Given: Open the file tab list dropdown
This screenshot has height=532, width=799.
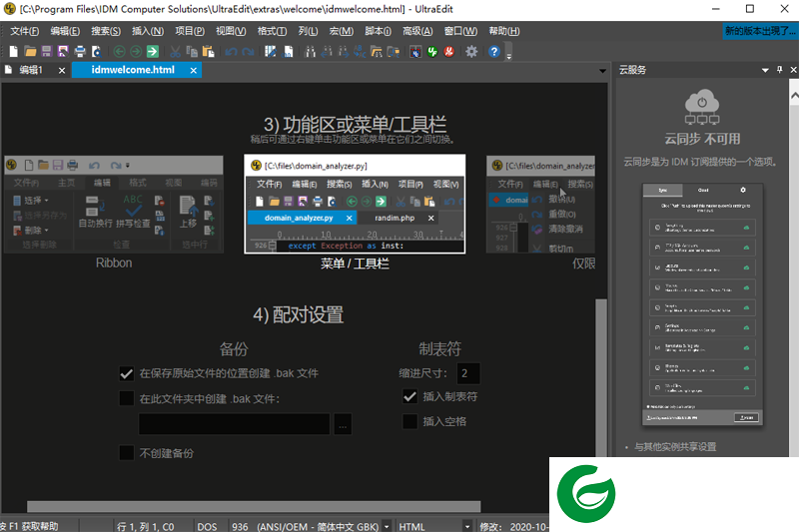Looking at the screenshot, I should click(602, 71).
